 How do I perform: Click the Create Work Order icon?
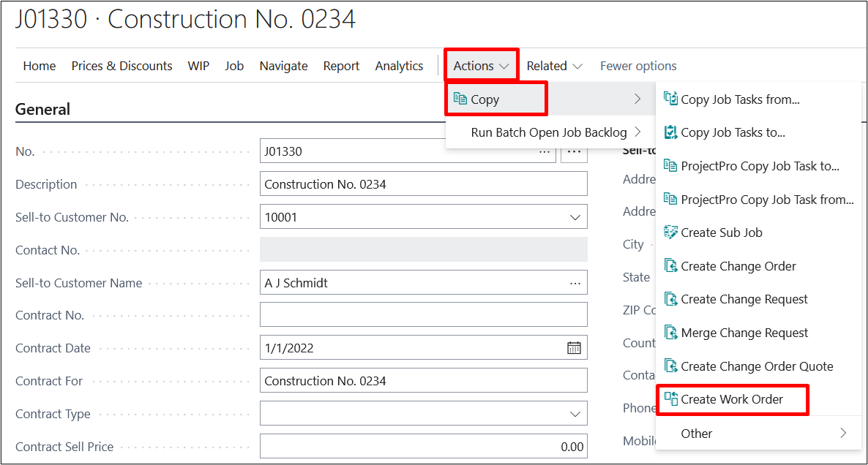pos(670,399)
